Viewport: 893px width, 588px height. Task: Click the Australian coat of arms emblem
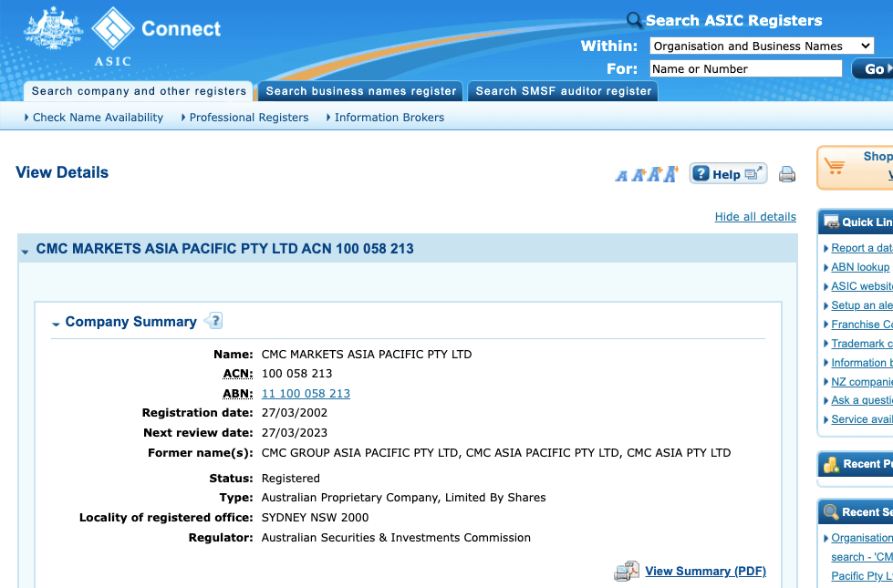[53, 28]
